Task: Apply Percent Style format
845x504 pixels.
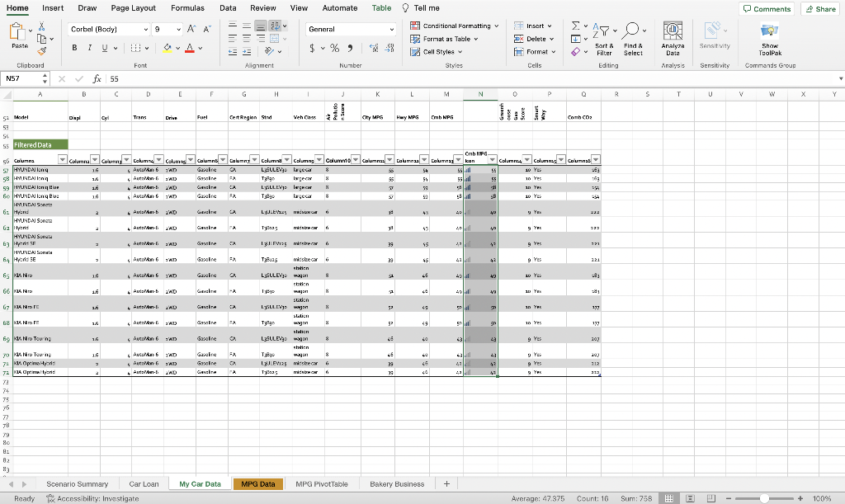Action: pyautogui.click(x=335, y=48)
